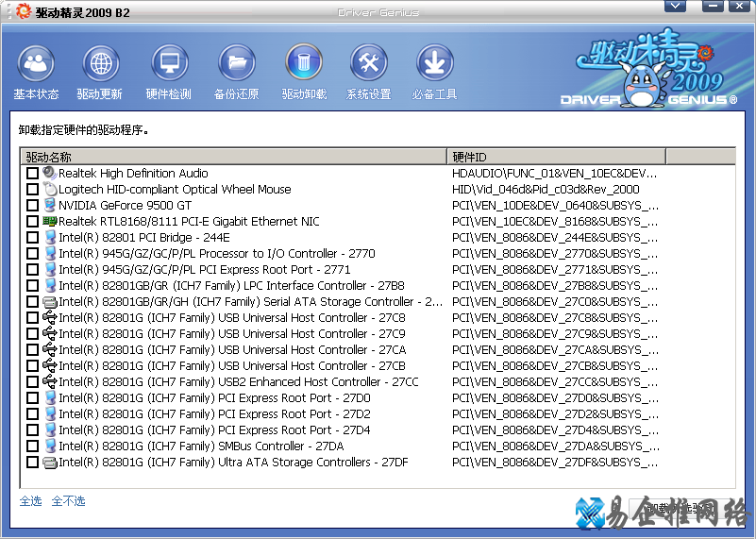The width and height of the screenshot is (756, 539).
Task: Select checkbox for Intel 82801G SMBus Controller - 27DA
Action: point(33,446)
